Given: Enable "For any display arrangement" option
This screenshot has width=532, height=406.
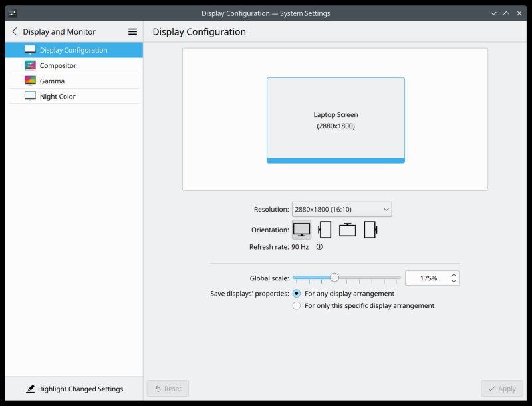Looking at the screenshot, I should pyautogui.click(x=296, y=293).
